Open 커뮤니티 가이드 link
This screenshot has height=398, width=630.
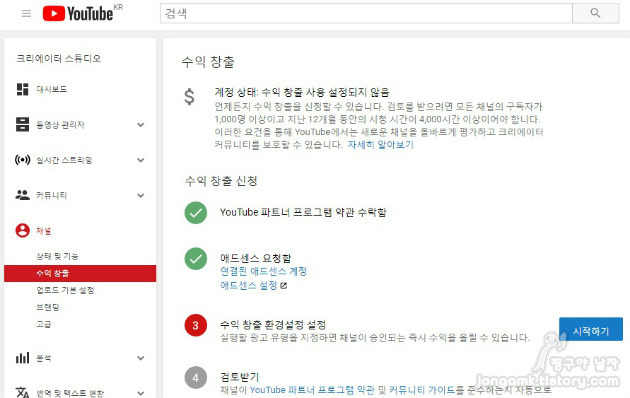(422, 390)
